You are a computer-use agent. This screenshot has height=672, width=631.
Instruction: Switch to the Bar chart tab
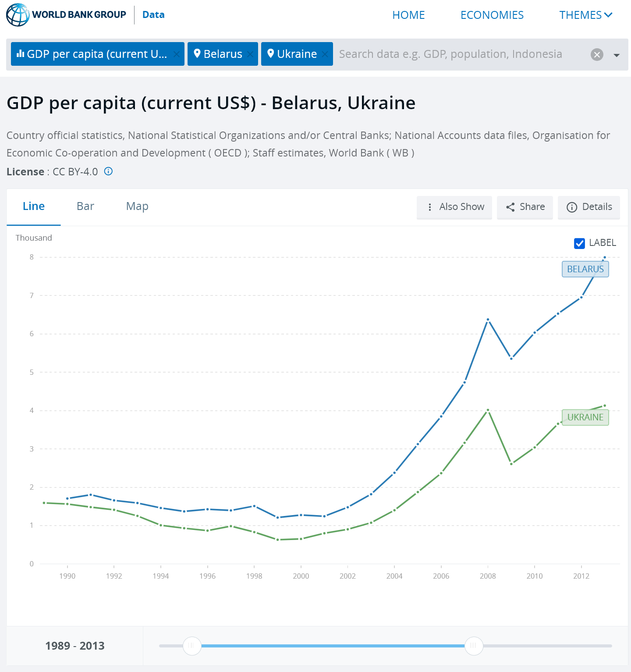[85, 206]
